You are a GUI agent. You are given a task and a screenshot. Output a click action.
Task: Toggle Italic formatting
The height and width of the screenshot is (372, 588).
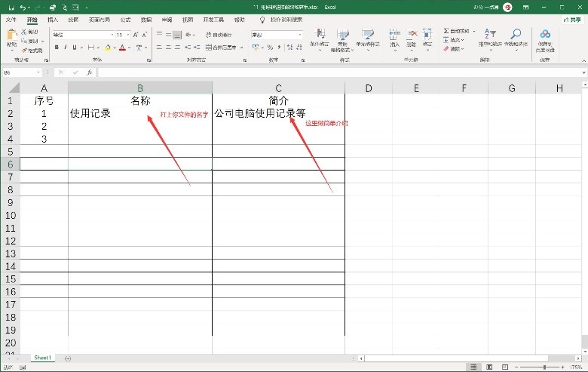(x=66, y=48)
